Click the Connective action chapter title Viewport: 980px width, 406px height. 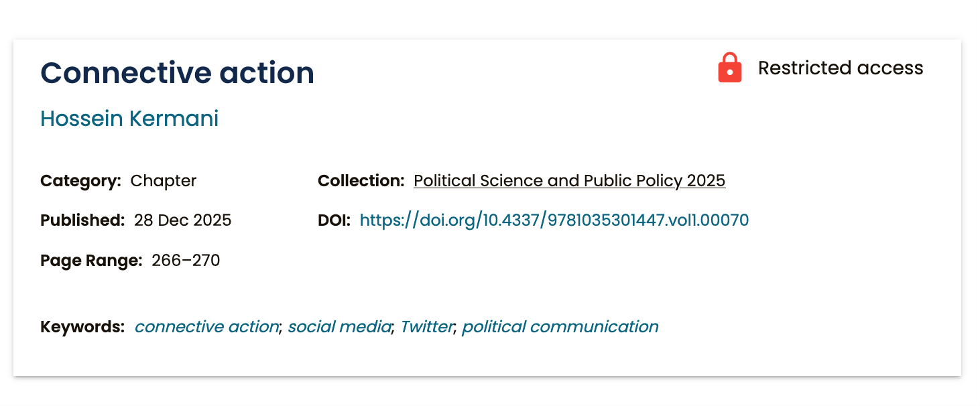(178, 72)
